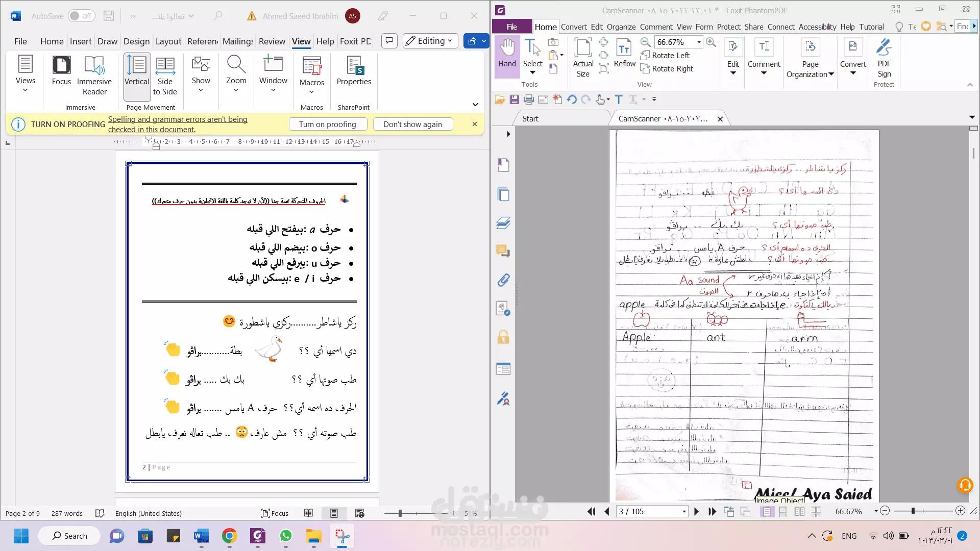The image size is (980, 551).
Task: Click Rotate Left in Foxit
Action: click(x=665, y=55)
